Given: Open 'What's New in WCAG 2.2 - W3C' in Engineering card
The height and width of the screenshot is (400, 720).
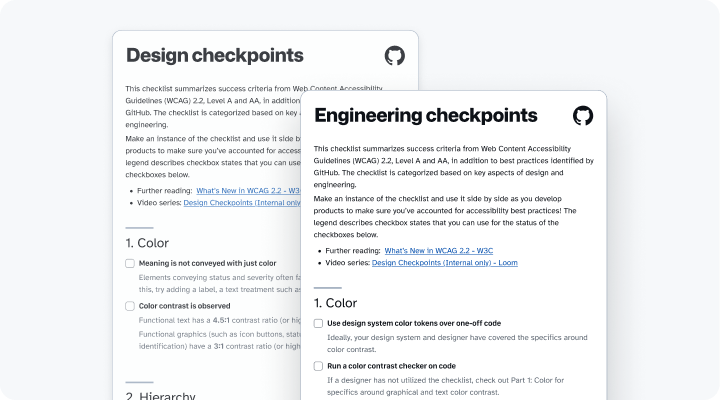Looking at the screenshot, I should (440, 250).
